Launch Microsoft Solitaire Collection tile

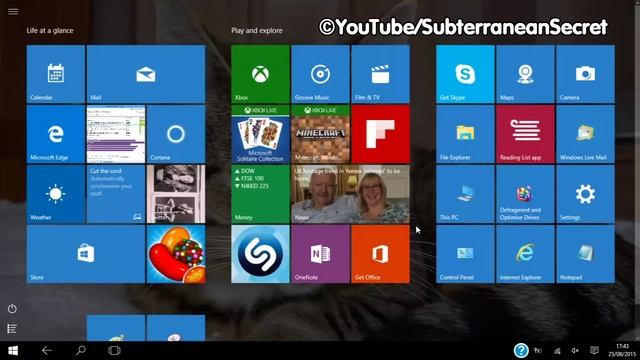[260, 134]
